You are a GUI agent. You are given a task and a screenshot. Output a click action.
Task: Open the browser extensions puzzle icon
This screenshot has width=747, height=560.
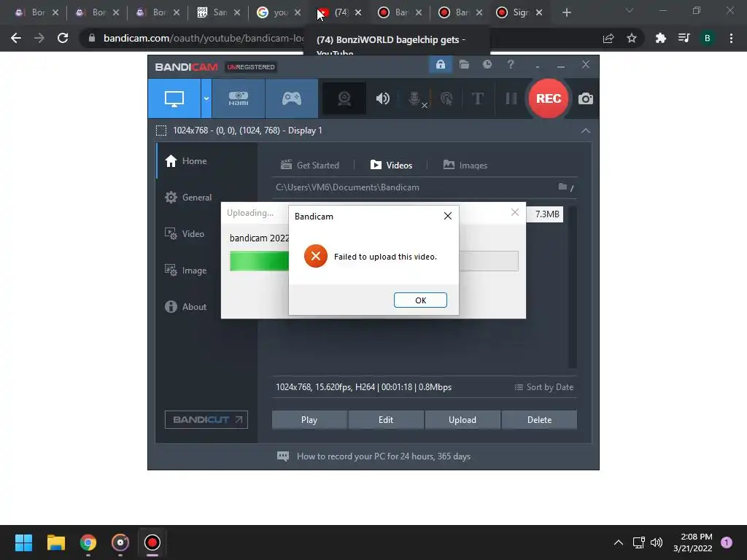coord(660,38)
